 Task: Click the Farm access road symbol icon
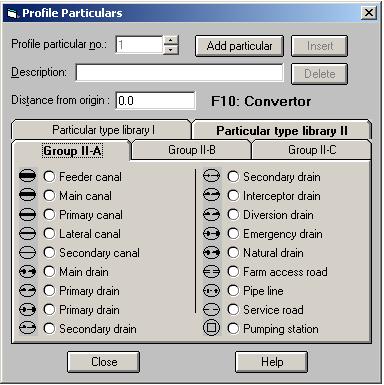click(211, 272)
